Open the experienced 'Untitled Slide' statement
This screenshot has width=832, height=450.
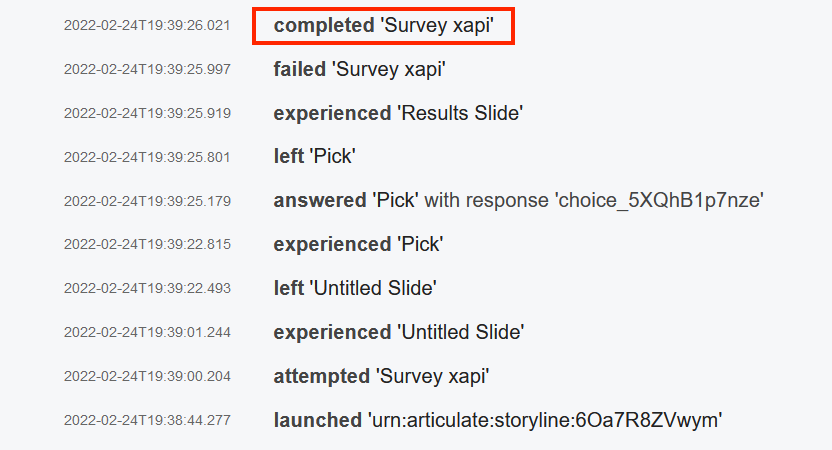(398, 333)
